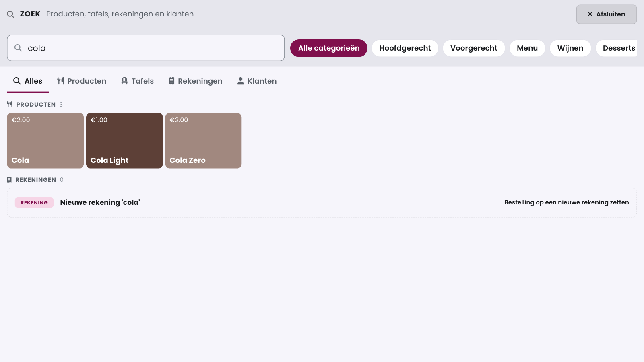Click the receipt icon on the Rekeningen tab
The width and height of the screenshot is (644, 362).
(171, 81)
